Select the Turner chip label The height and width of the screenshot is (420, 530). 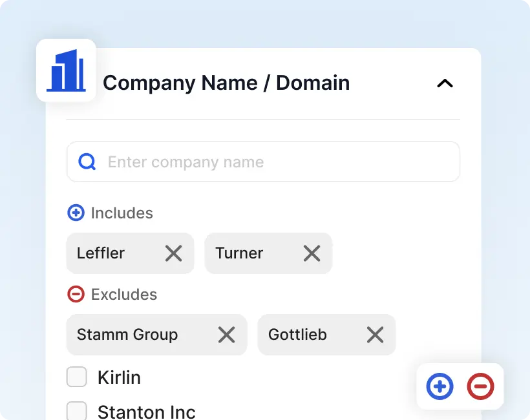click(x=239, y=253)
